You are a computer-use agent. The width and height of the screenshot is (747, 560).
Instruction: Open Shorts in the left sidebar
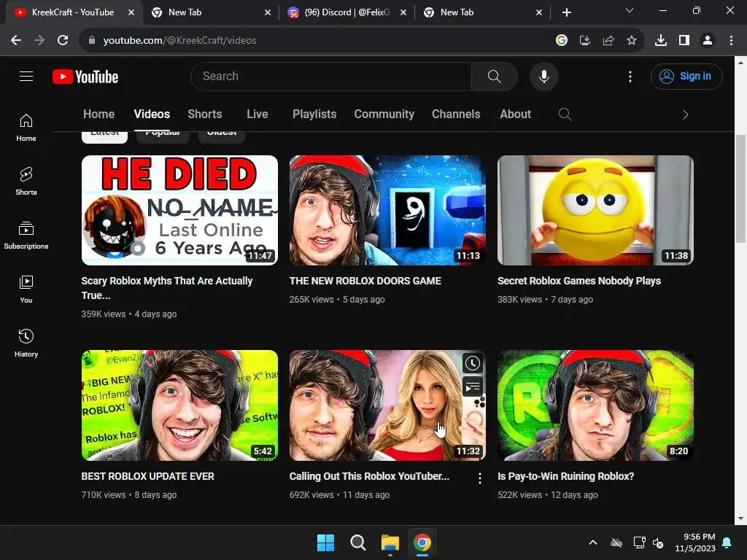coord(26,182)
